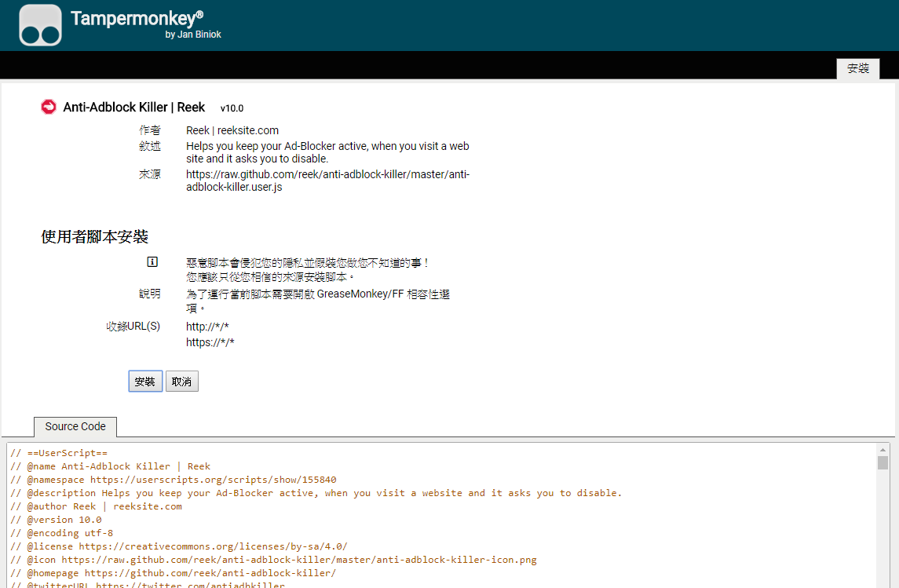Click the '// ==UserScript==' line in source code

click(x=58, y=453)
